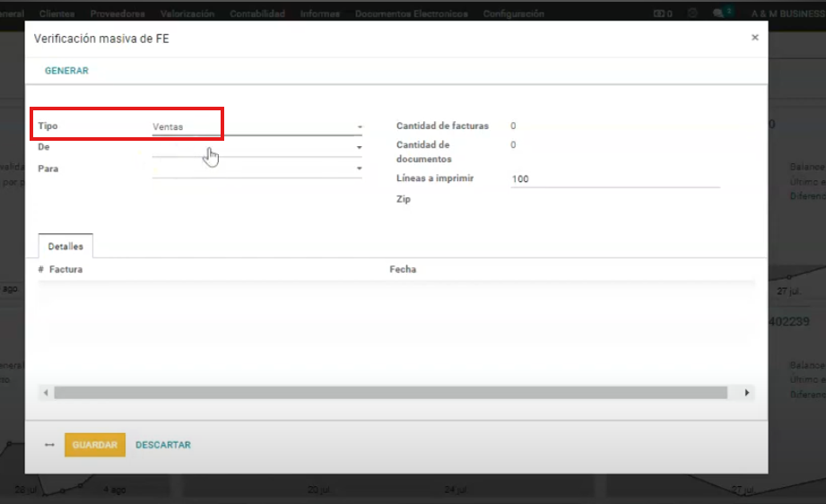Image resolution: width=826 pixels, height=504 pixels.
Task: Click the payment counter icon showing 0
Action: tap(662, 14)
